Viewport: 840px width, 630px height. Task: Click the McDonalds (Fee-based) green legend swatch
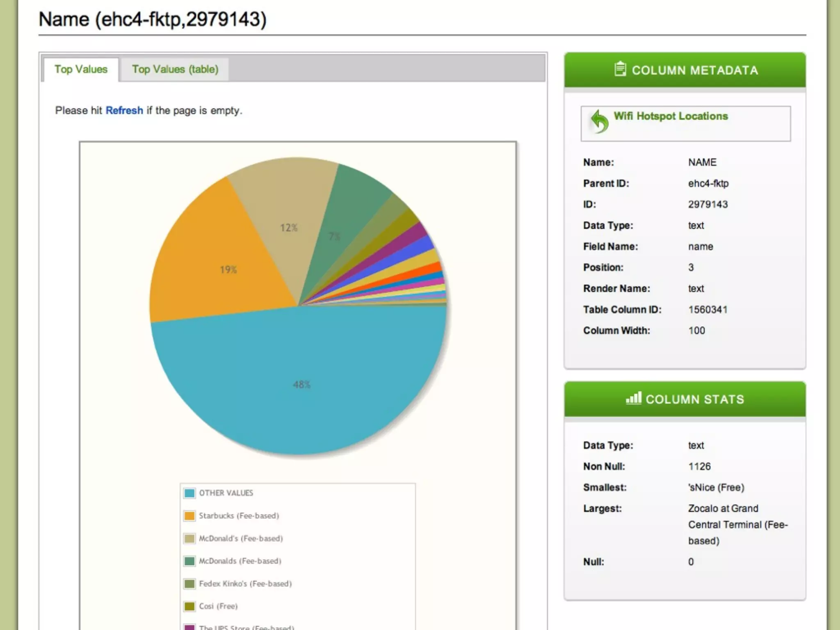(x=189, y=561)
